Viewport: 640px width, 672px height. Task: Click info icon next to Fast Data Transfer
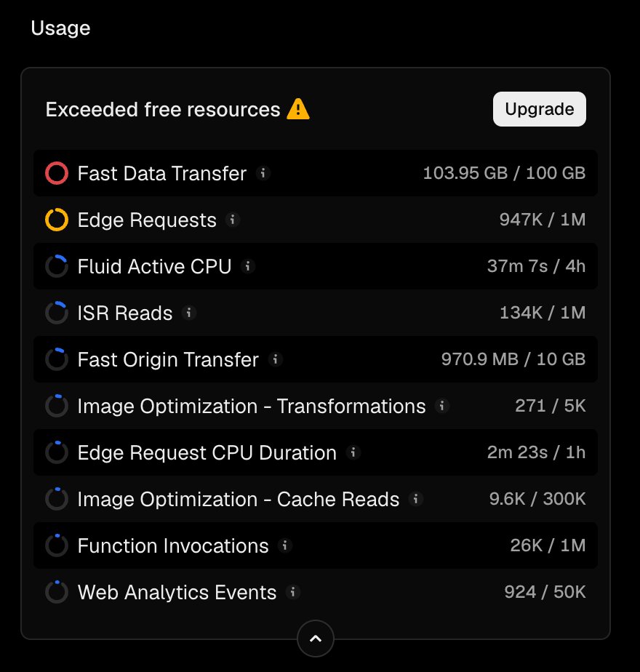click(x=263, y=173)
